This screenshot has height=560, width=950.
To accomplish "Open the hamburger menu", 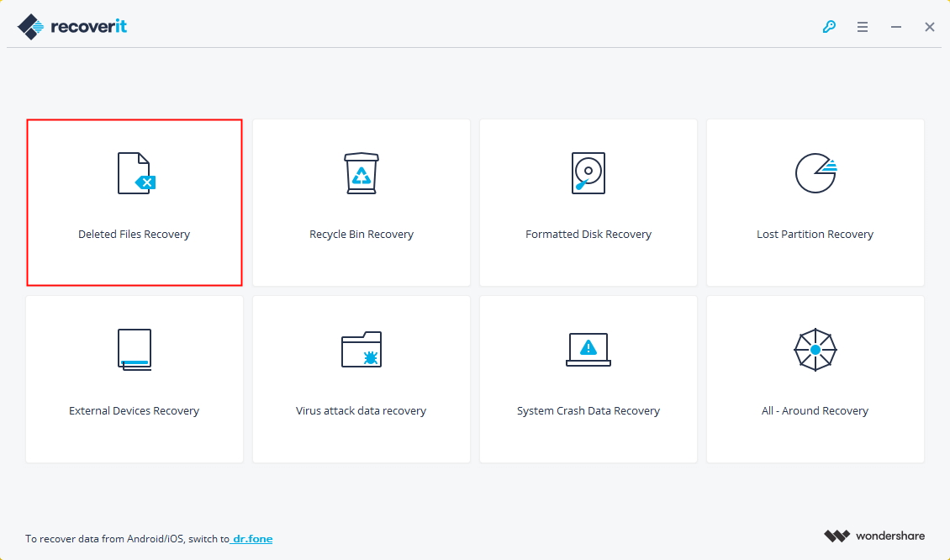I will pyautogui.click(x=863, y=26).
